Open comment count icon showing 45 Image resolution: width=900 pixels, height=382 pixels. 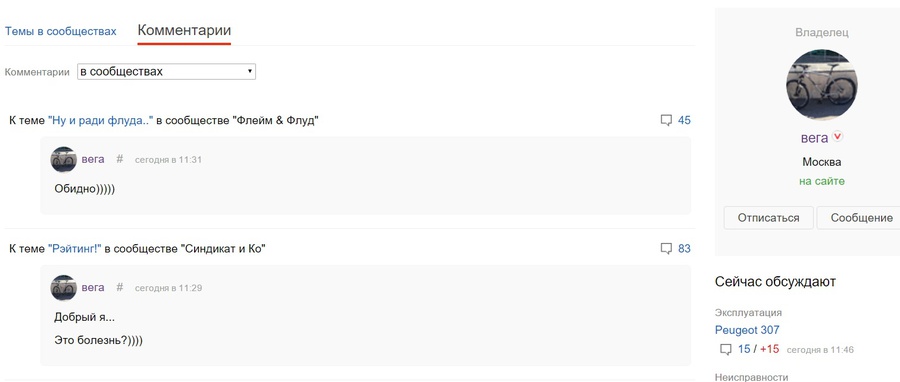(666, 120)
